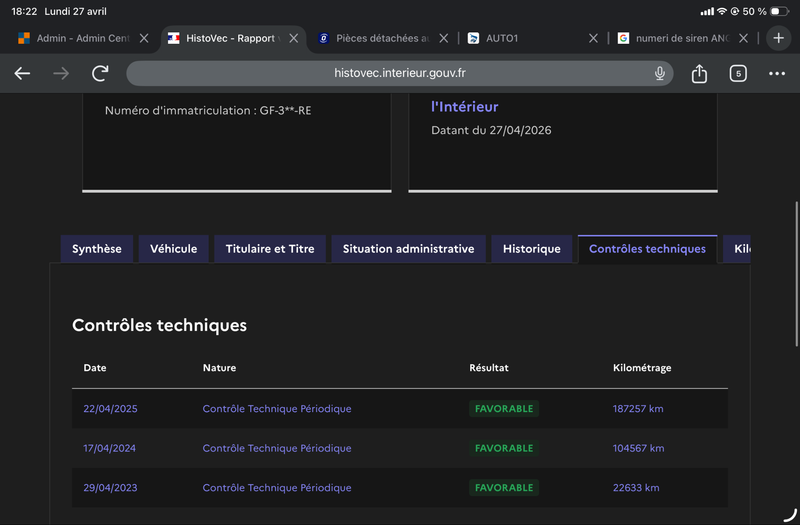Screen dimensions: 800x525
Task: Select the Titulaire et Titre tab
Action: [270, 249]
